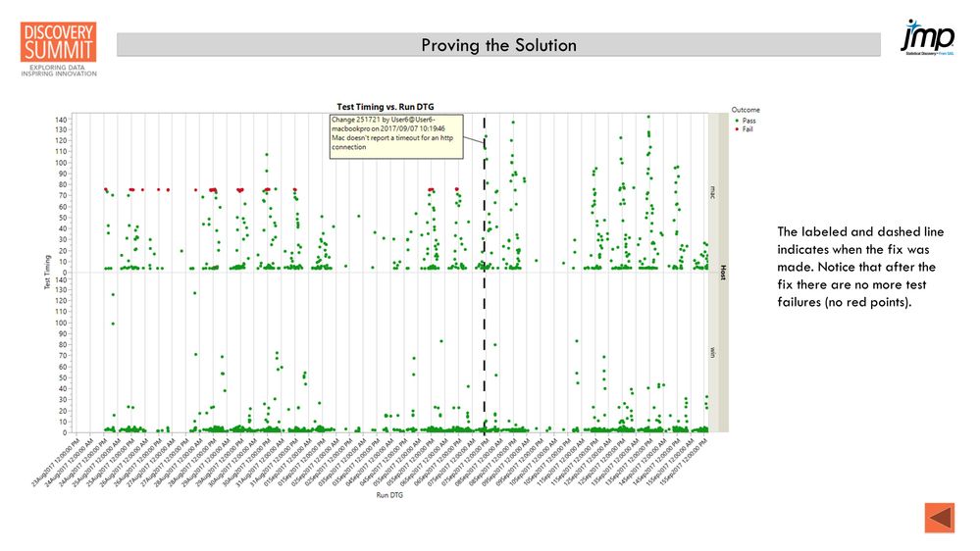Click the JMP logo
The height and width of the screenshot is (551, 980).
(x=927, y=37)
